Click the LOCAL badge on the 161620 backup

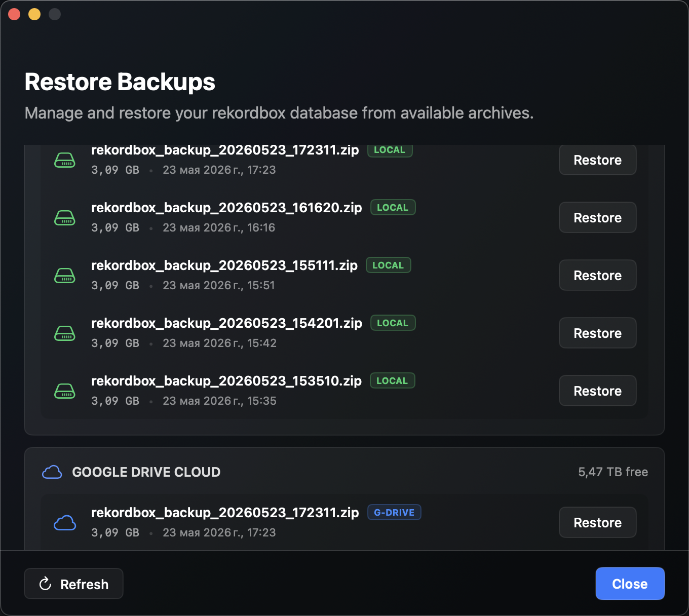tap(393, 208)
